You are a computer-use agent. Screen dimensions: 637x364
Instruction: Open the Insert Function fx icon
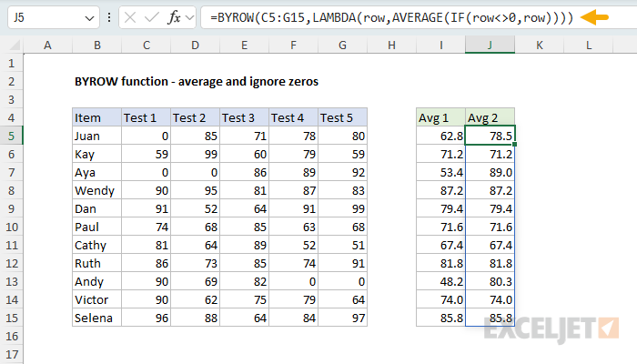click(175, 17)
